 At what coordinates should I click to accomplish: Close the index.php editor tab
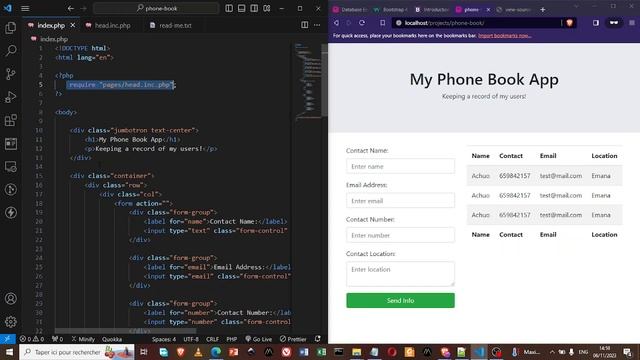[x=73, y=25]
